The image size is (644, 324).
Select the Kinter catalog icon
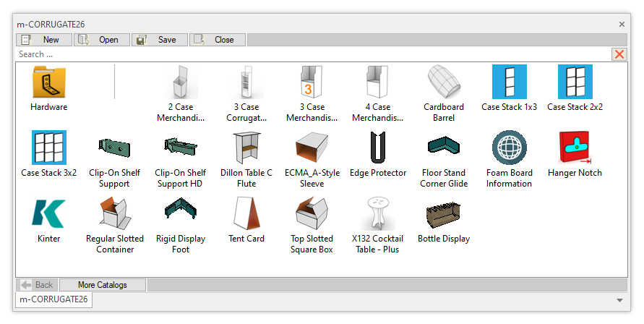pos(49,214)
